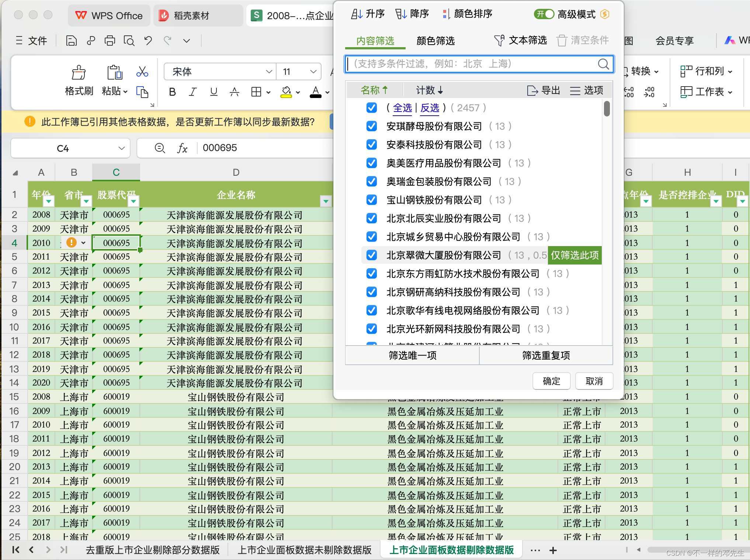Click 取消 to cancel filtering
Viewport: 750px width, 560px height.
pos(594,381)
